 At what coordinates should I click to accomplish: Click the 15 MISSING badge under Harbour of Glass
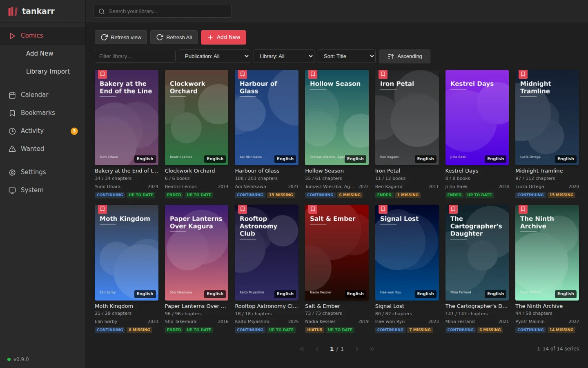[281, 195]
